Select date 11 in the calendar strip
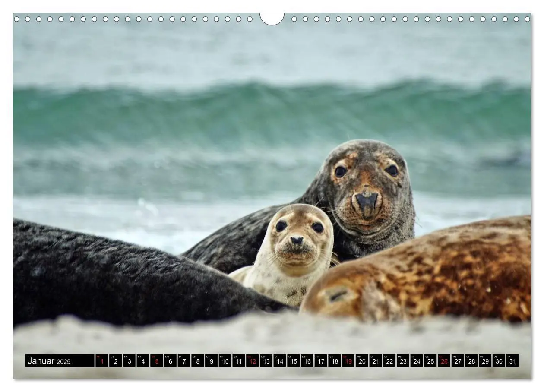Screen dimensions: 544x392 tap(238, 361)
